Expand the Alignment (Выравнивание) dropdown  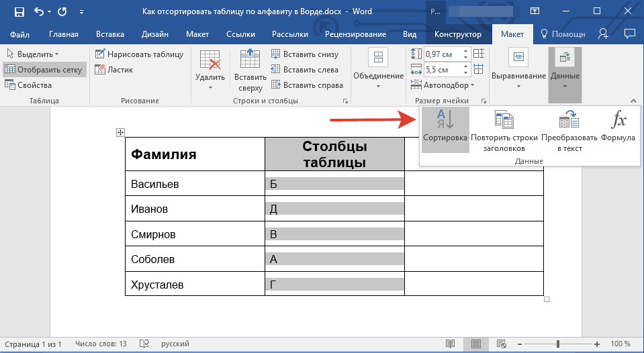click(518, 70)
